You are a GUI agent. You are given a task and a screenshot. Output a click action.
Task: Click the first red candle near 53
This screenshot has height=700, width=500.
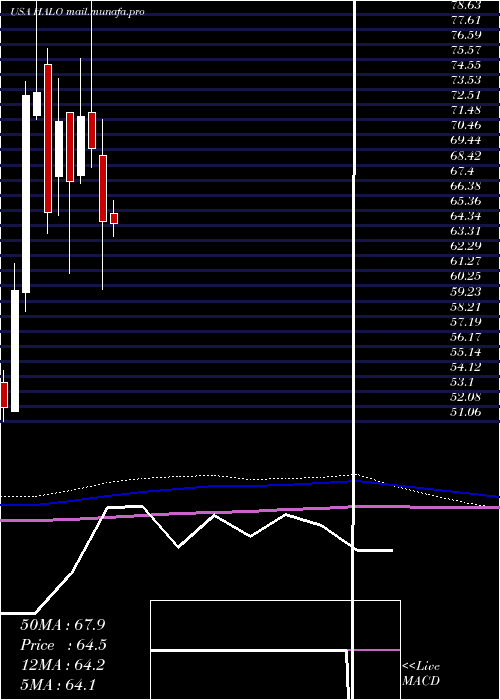[4, 395]
